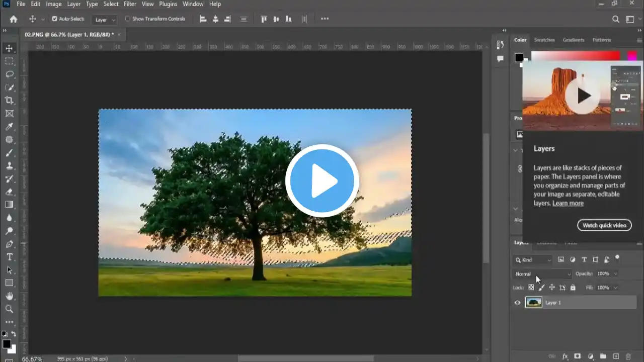Open the fx layer style icon
Screen dimensions: 644x362
point(565,356)
